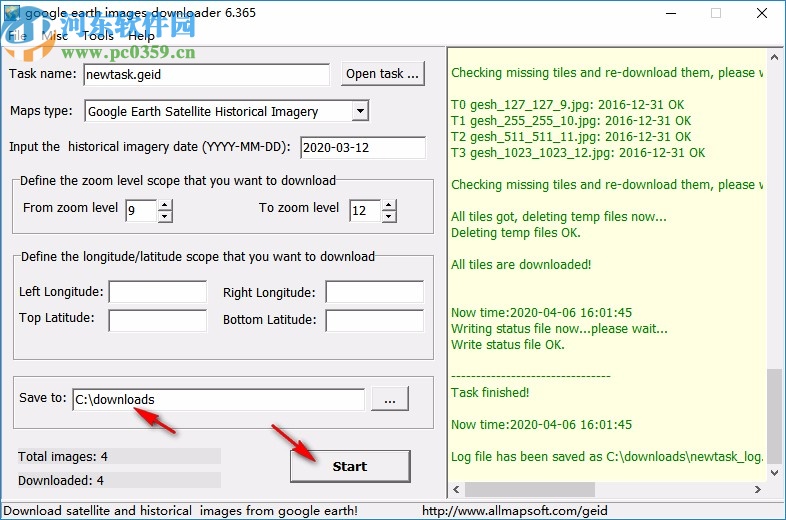Decrease the From zoom level value

pos(165,216)
